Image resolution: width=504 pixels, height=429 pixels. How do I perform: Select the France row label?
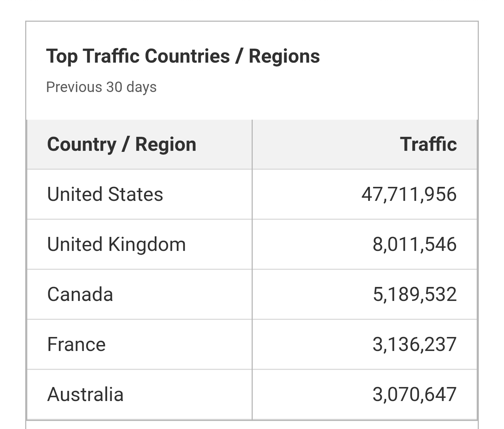coord(76,344)
